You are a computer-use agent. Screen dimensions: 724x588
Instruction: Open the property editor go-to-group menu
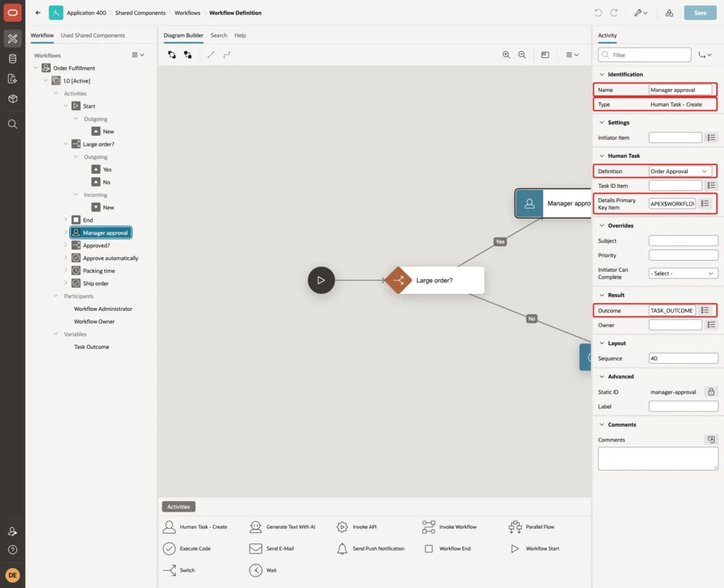(705, 55)
